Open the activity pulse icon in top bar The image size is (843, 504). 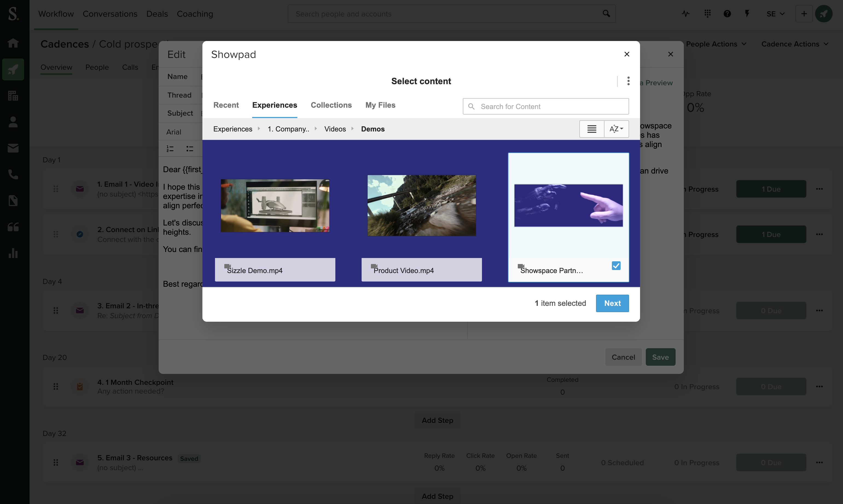click(x=686, y=14)
